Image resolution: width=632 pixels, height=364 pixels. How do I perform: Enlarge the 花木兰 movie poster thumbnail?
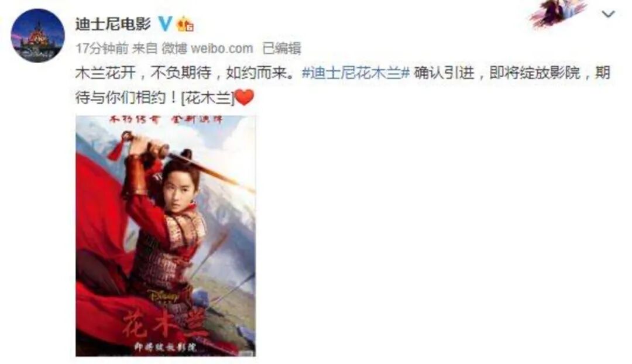coord(166,236)
